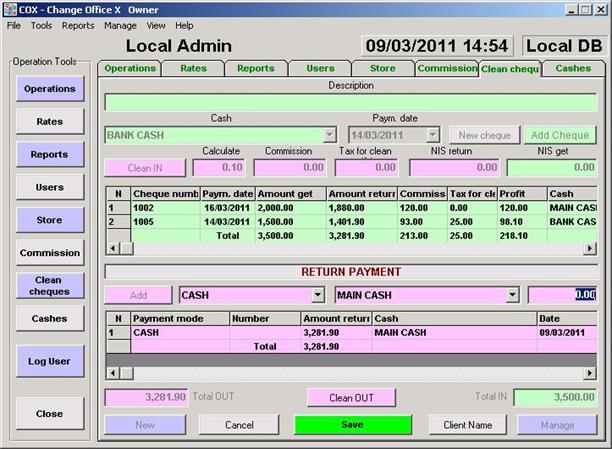The width and height of the screenshot is (612, 449).
Task: Click the Clean OUT button
Action: click(351, 398)
